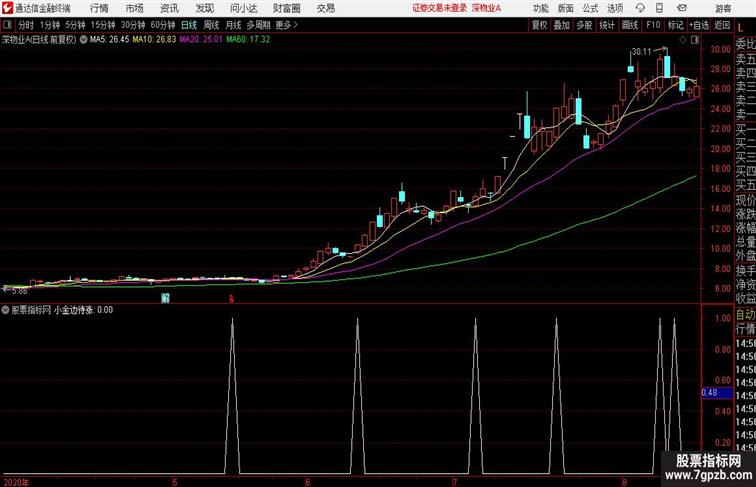
Task: Switch to the 1分钟 period
Action: click(x=50, y=25)
